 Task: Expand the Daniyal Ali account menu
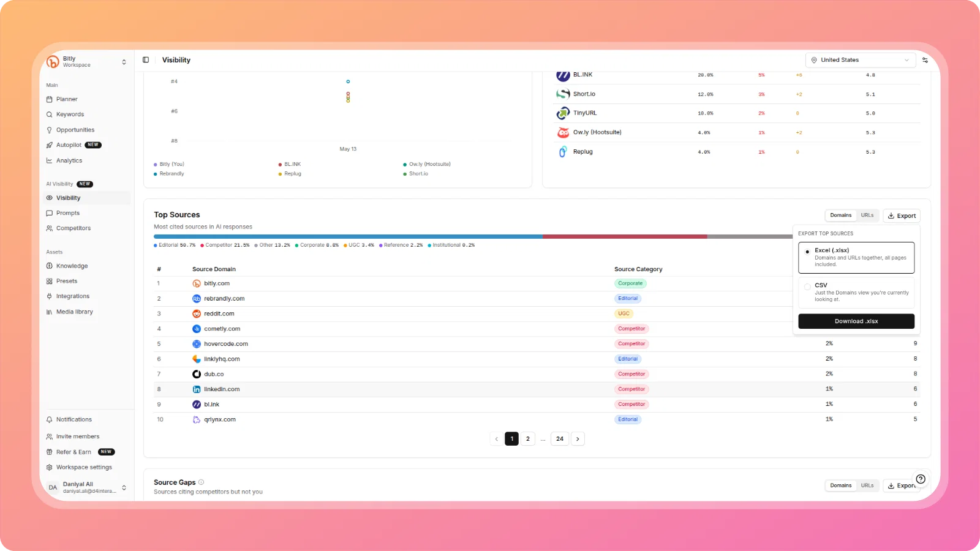[87, 487]
